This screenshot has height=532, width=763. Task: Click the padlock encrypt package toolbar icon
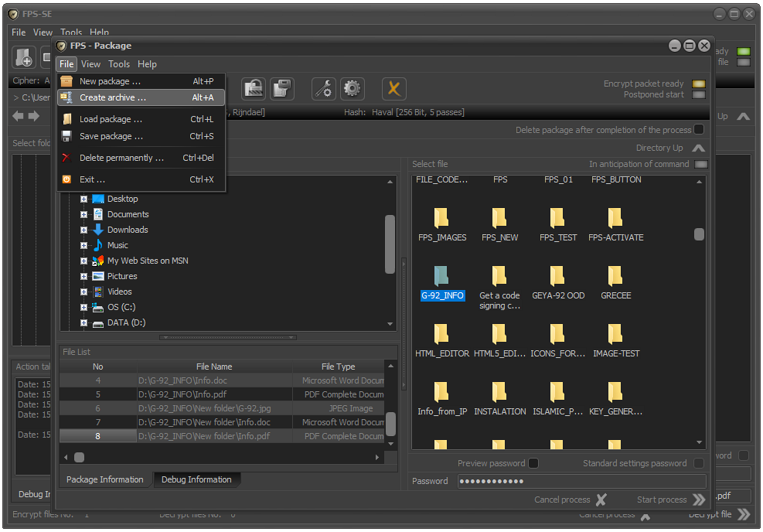(254, 89)
